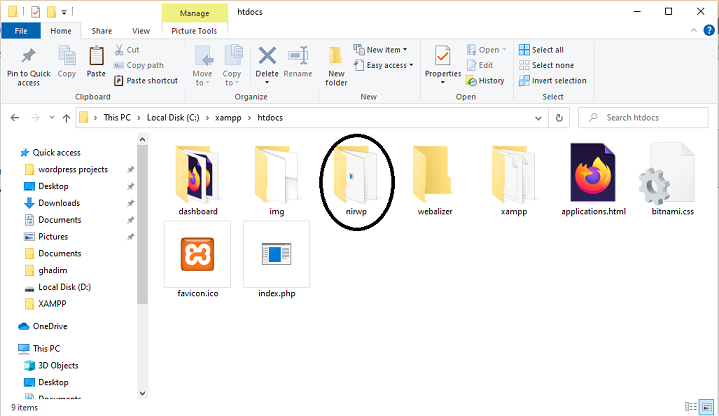Click the Search htdocs field
The image size is (719, 416).
[x=643, y=118]
